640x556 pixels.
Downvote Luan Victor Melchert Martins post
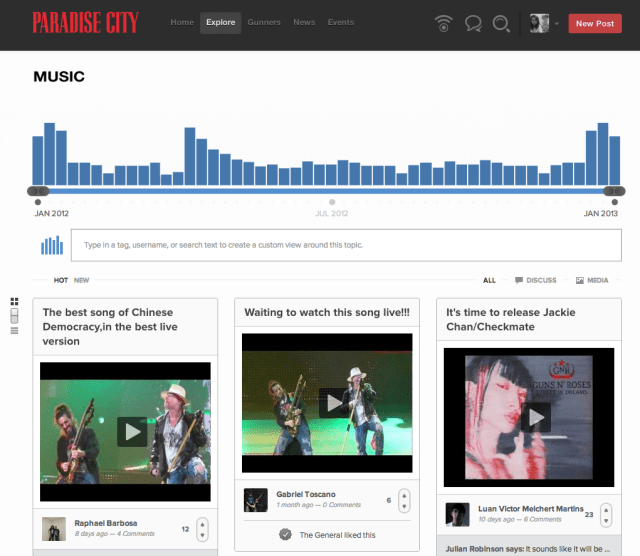coord(606,520)
